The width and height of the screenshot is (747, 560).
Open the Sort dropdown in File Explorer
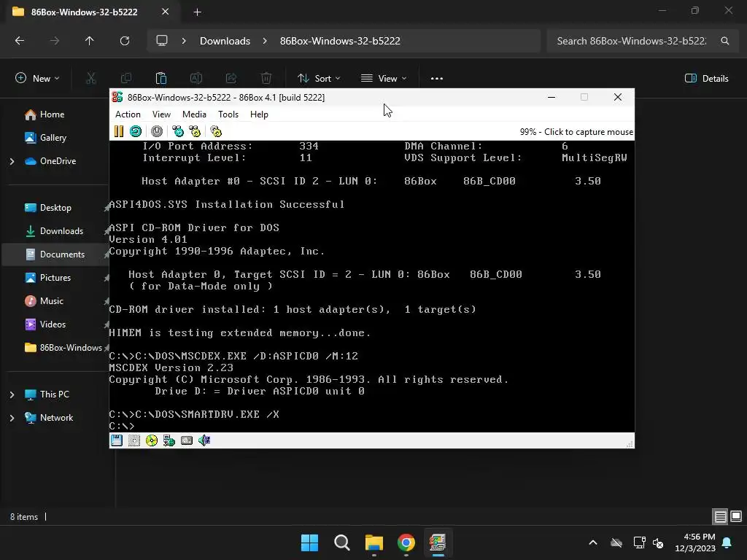coord(319,79)
